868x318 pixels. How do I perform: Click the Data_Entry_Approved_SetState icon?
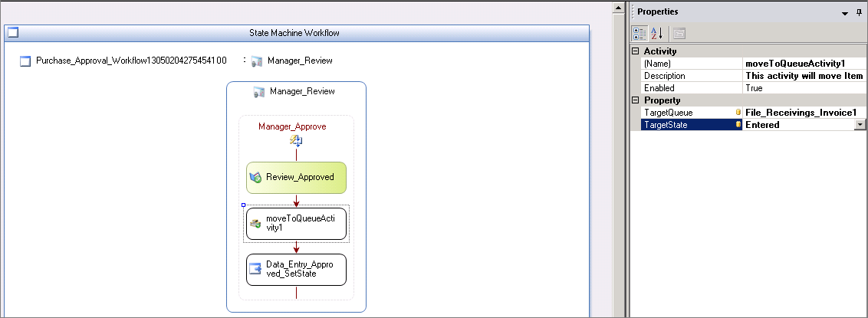pyautogui.click(x=255, y=269)
